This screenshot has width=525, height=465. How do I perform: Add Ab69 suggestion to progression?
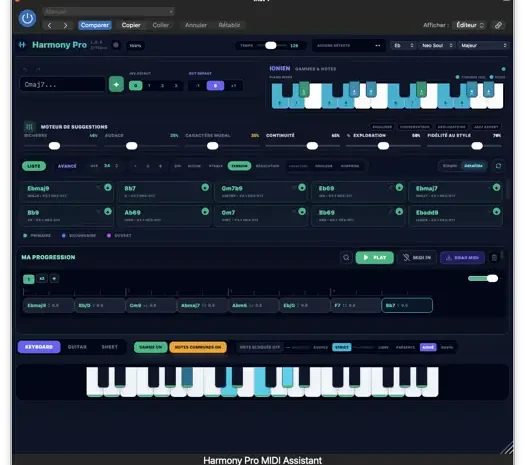205,212
